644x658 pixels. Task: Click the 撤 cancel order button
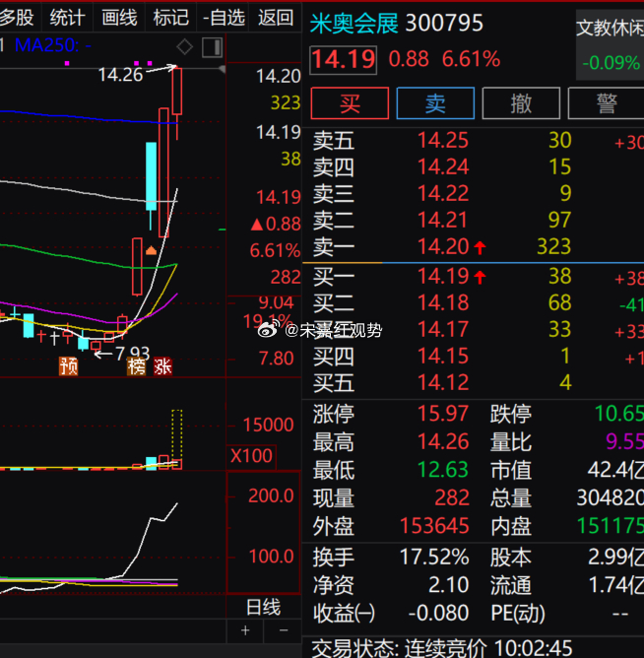coord(521,103)
